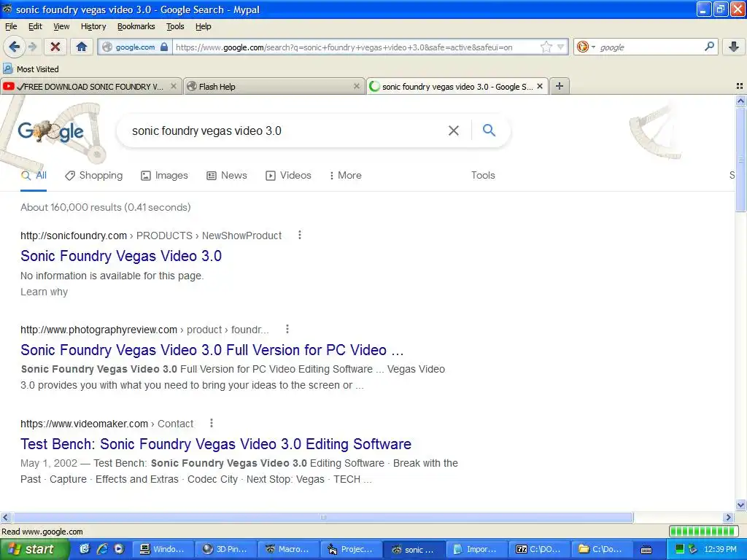This screenshot has height=560, width=747.
Task: Click the vertical scrollbar up arrow
Action: [x=740, y=101]
